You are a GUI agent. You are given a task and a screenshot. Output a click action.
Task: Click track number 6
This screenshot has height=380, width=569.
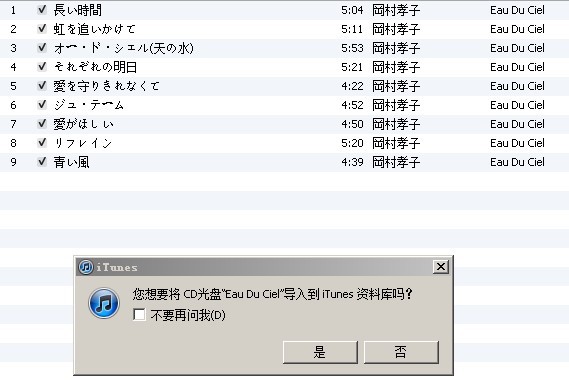coord(13,105)
